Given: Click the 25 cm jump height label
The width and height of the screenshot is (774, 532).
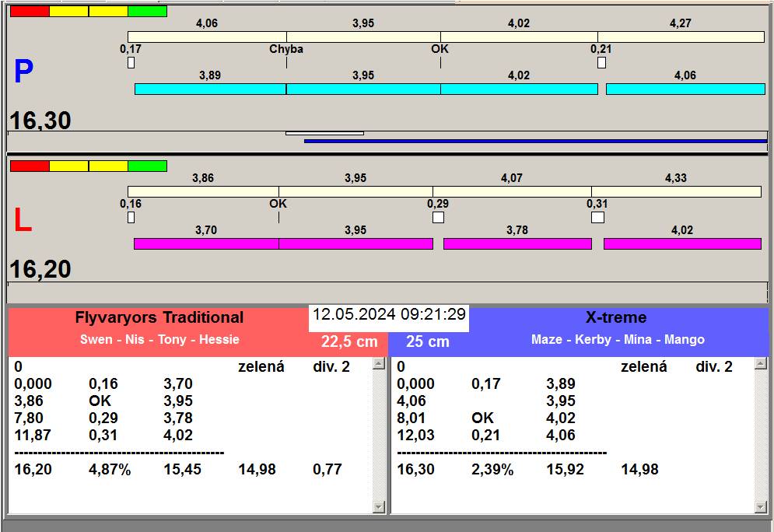Looking at the screenshot, I should pos(427,341).
